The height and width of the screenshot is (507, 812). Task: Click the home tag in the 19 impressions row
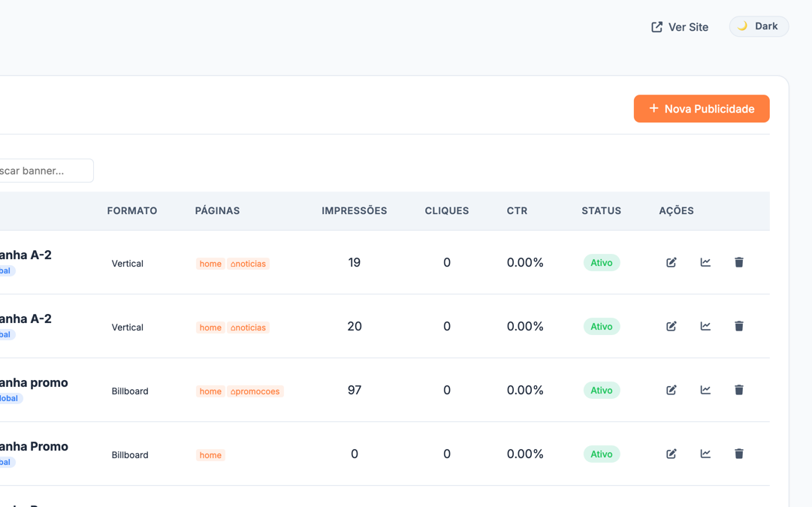click(210, 264)
